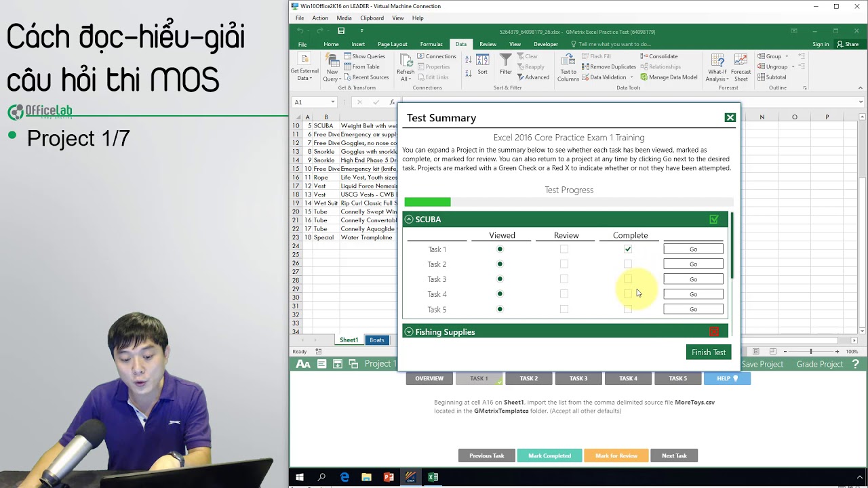This screenshot has width=868, height=488.
Task: Open the New Query tool
Action: click(332, 66)
